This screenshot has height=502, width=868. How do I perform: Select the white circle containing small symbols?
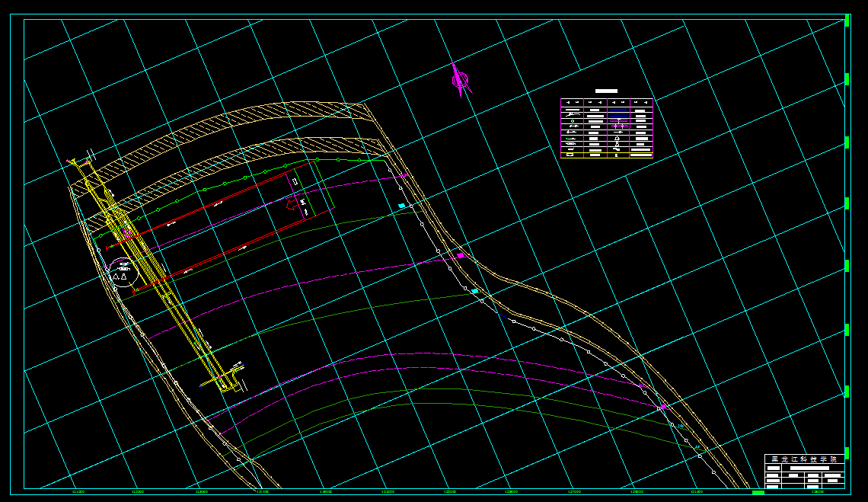pos(123,273)
